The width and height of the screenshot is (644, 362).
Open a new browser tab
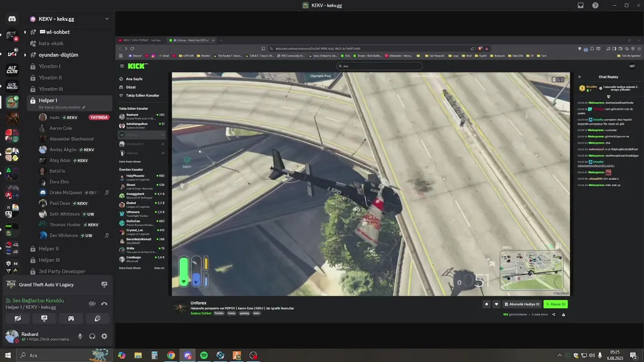click(220, 40)
